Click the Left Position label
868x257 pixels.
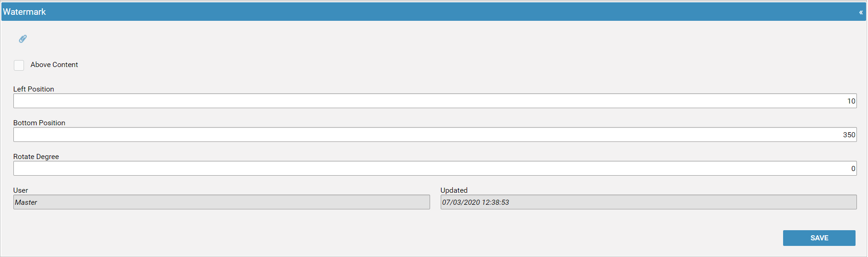34,89
